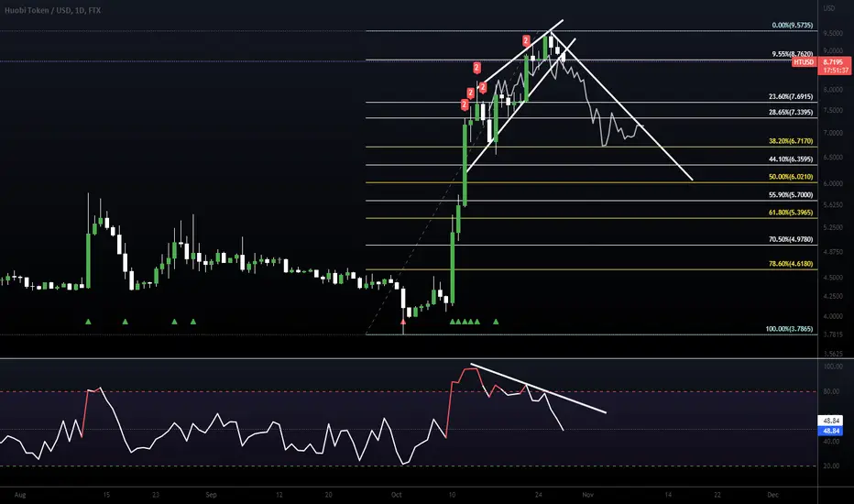Select the 70.50%(4.9780) Fibonacci level label

(x=791, y=239)
